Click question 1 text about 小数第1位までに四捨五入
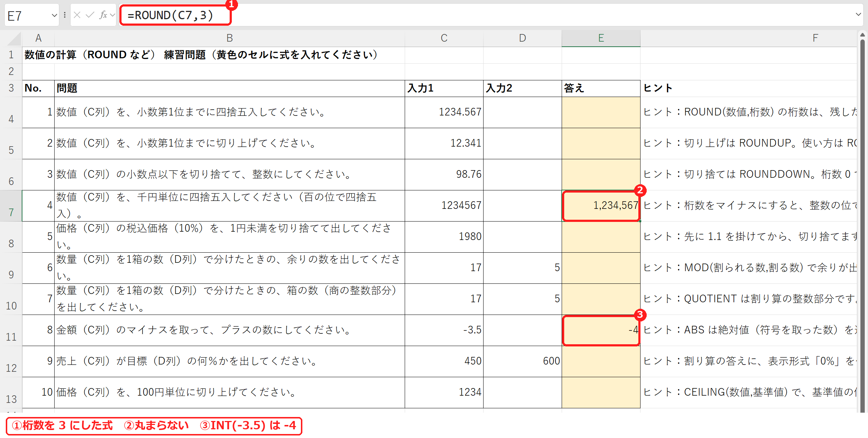Image resolution: width=868 pixels, height=438 pixels. click(192, 112)
